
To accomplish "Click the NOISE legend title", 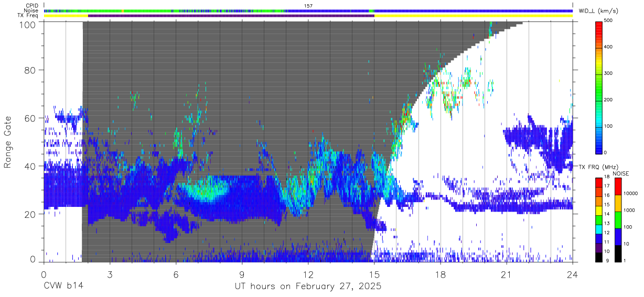I will pyautogui.click(x=622, y=173).
